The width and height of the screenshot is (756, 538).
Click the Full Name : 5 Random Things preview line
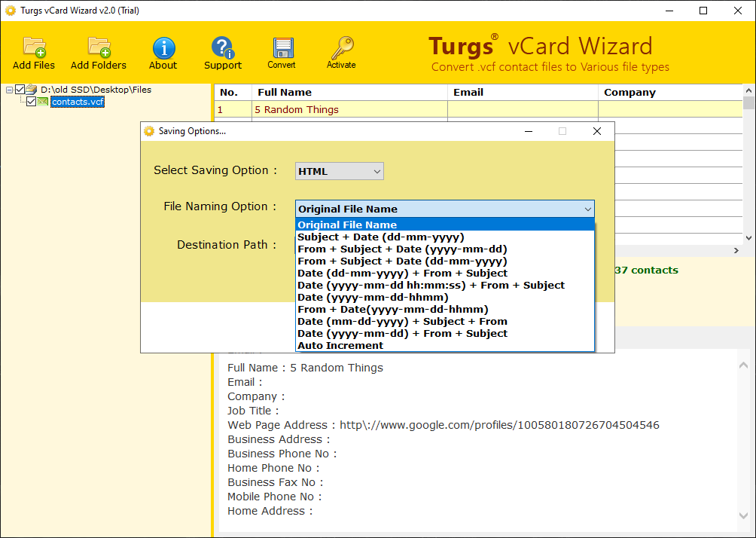[305, 368]
